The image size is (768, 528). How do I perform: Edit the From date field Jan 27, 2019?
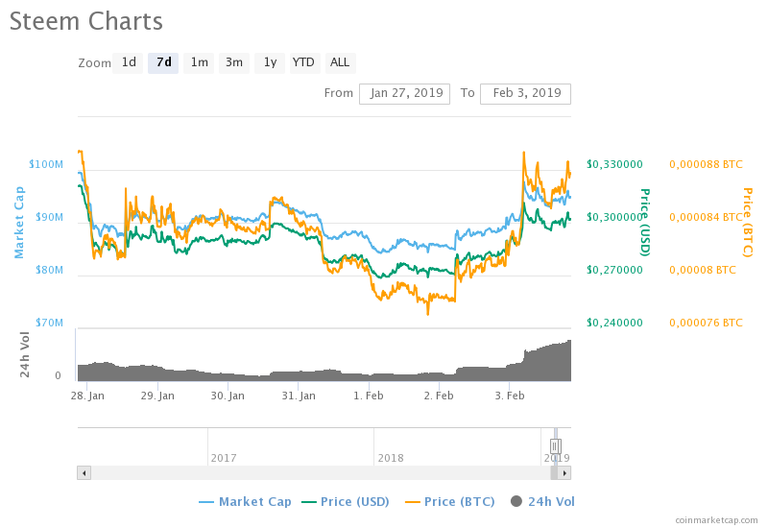point(405,94)
